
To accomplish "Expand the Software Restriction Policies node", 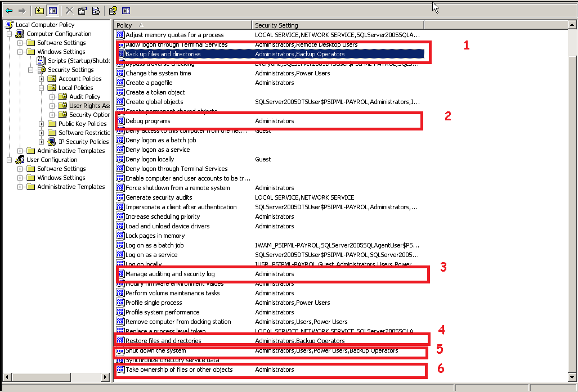I will pyautogui.click(x=41, y=133).
